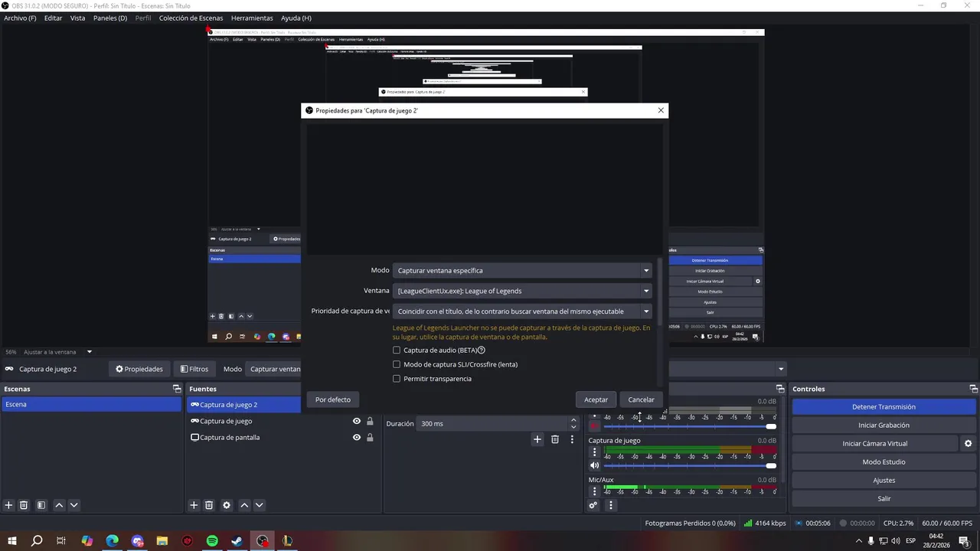Enable the Permitir transparencia checkbox

pos(397,379)
